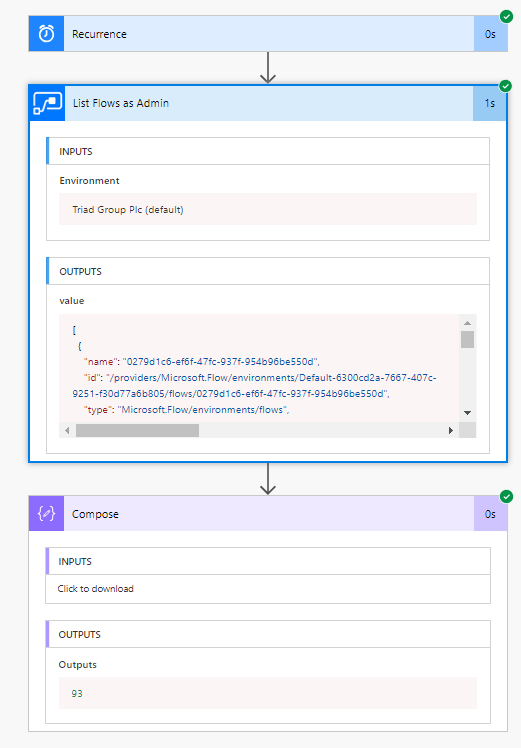Collapse the List Flows as Admin step
The width and height of the screenshot is (521, 748).
pos(268,103)
